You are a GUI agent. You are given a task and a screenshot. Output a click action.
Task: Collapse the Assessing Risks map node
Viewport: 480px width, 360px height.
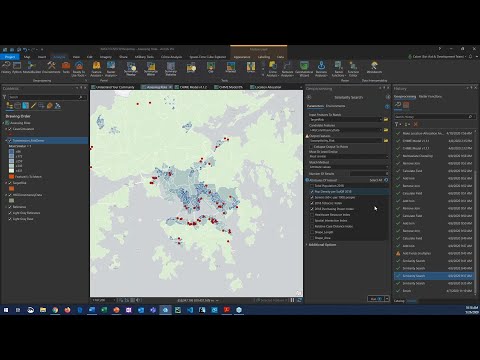click(x=4, y=123)
